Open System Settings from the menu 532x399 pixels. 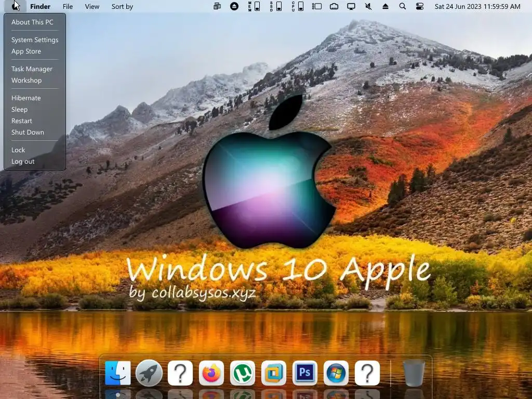pyautogui.click(x=35, y=39)
